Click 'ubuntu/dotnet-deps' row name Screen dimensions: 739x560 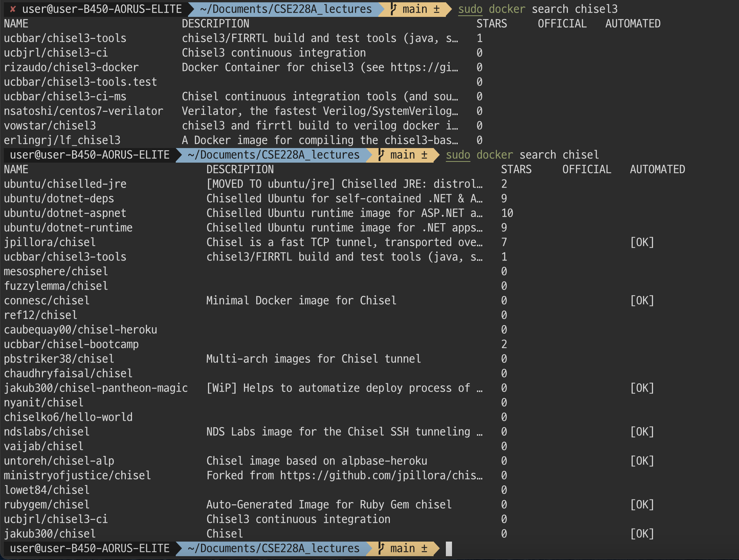[x=59, y=199]
